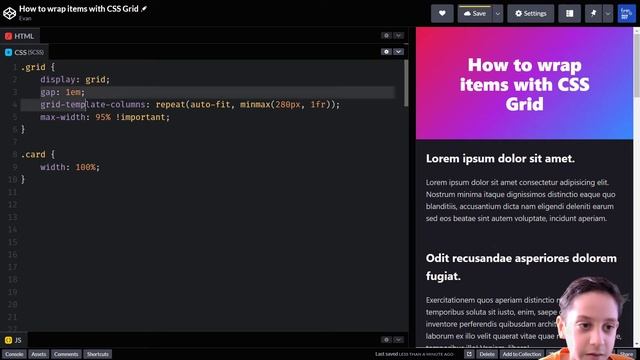Click the 'width: 100%;' code line

(70, 167)
